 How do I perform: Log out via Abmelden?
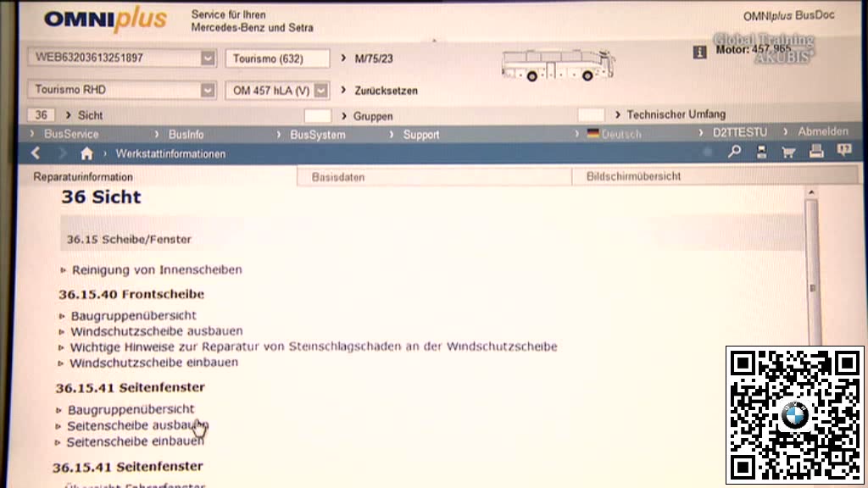(822, 131)
